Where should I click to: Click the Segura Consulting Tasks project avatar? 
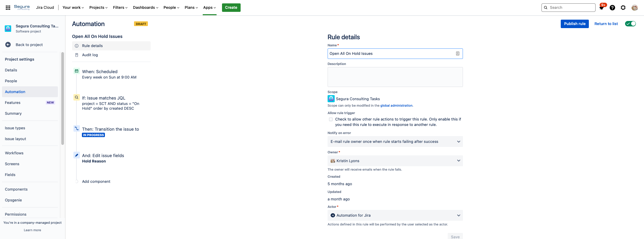point(8,28)
